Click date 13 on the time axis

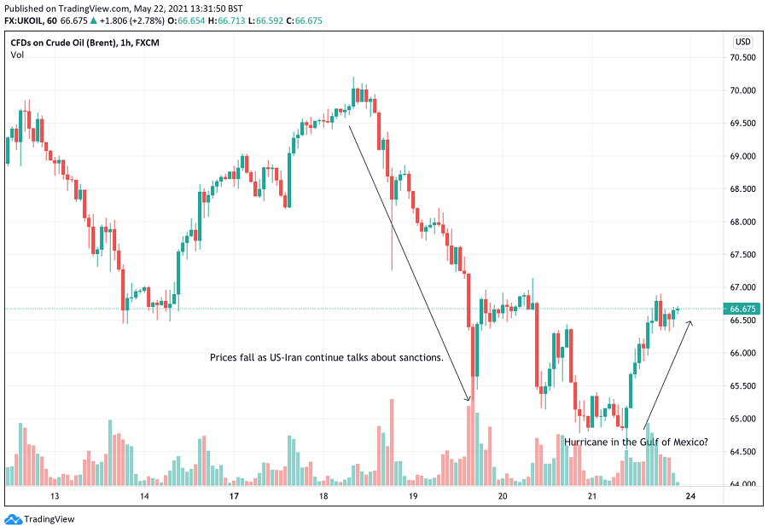coord(54,496)
